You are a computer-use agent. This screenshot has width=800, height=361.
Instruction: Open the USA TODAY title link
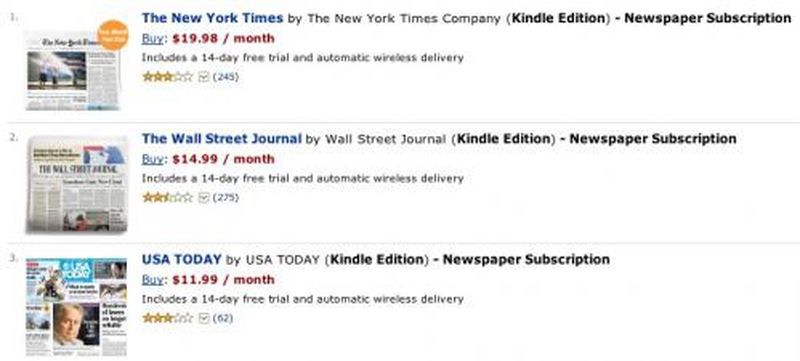(x=182, y=260)
